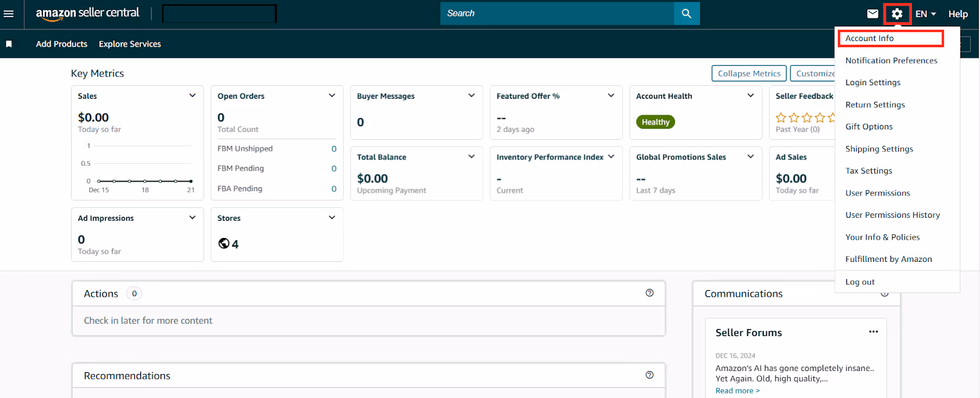Click the Explore Services link
980x398 pixels.
tap(130, 44)
